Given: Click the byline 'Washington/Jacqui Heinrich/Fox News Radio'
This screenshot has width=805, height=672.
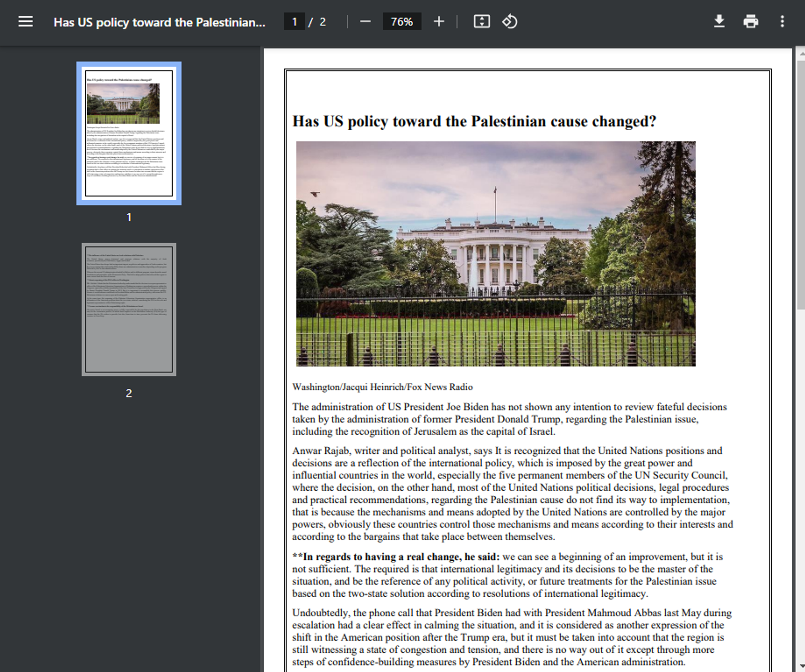Looking at the screenshot, I should [x=382, y=387].
